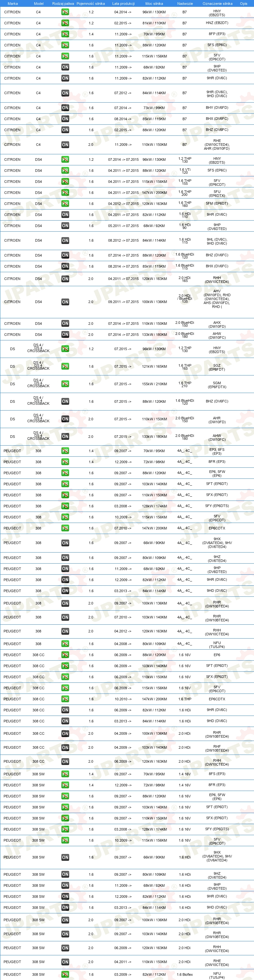254x980 pixels.
Task: Click diesel ON icon in Peugeot 308 66kW / 90KM row
Action: [65, 543]
